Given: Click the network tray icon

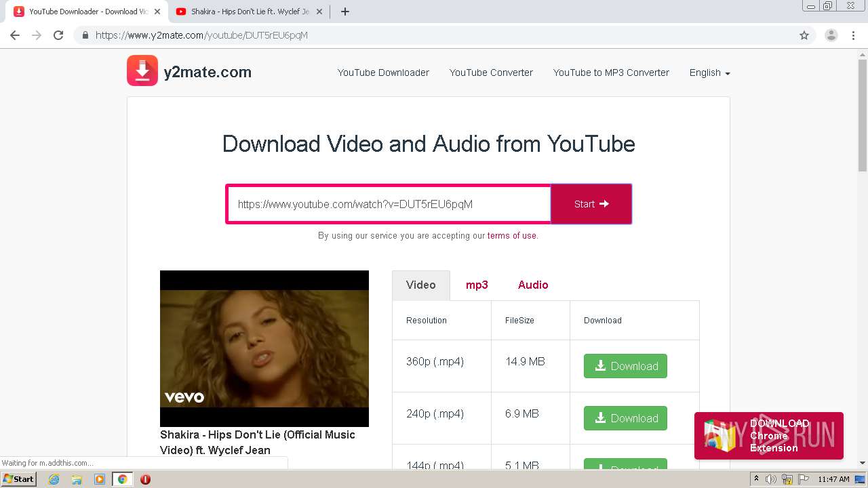Looking at the screenshot, I should [787, 479].
